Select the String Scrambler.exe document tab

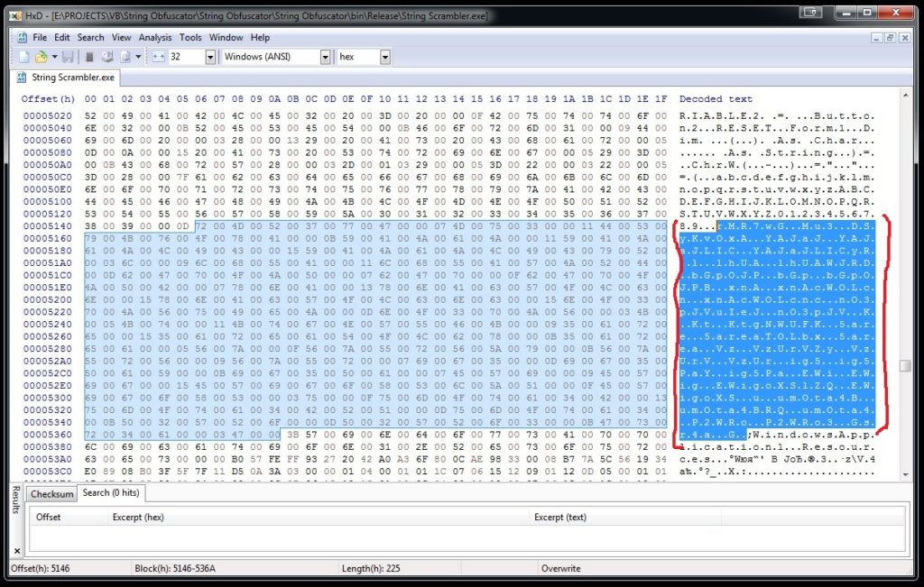tap(66, 78)
